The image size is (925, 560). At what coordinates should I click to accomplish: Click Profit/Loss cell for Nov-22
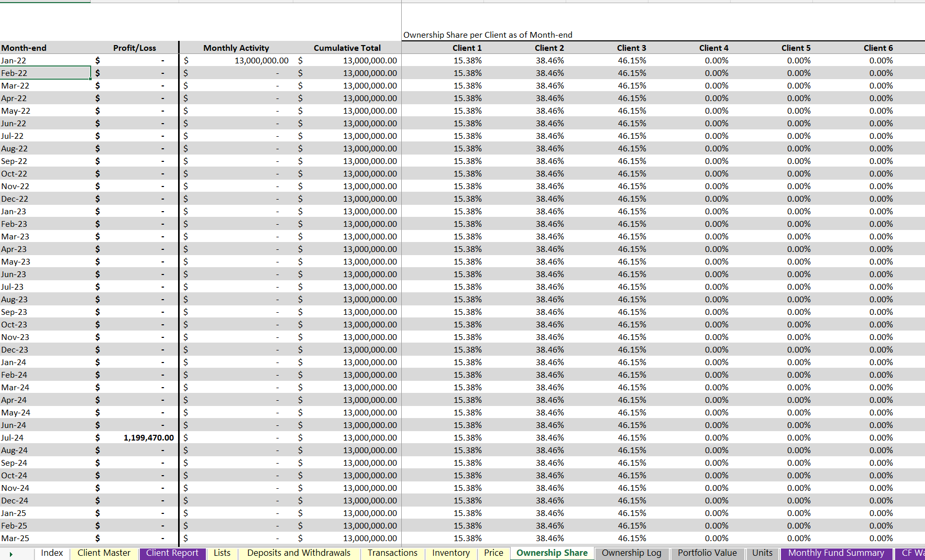click(x=135, y=186)
